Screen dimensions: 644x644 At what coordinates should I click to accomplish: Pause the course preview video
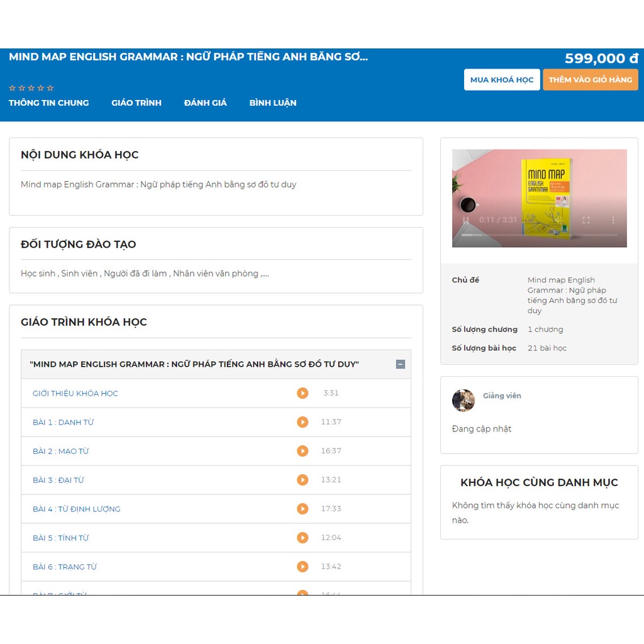click(x=466, y=220)
